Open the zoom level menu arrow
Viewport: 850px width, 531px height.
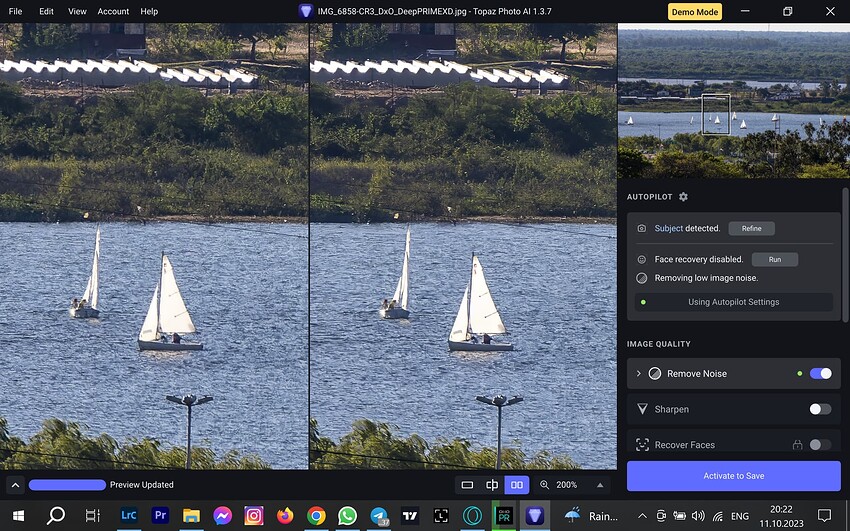(600, 485)
